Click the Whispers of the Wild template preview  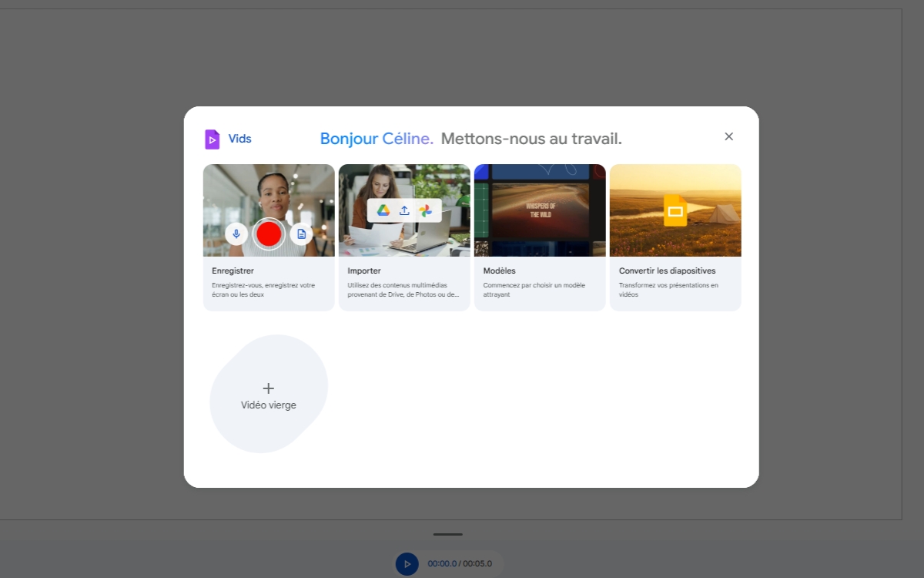pos(539,210)
